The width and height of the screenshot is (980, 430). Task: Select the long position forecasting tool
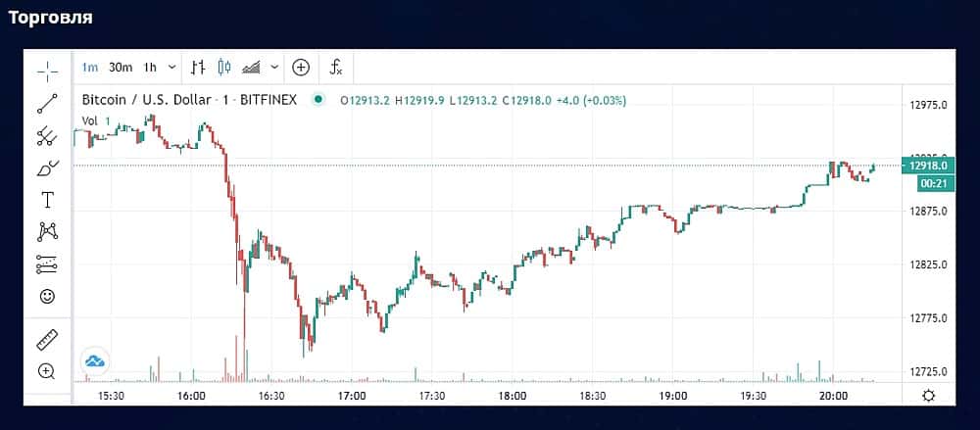[x=47, y=264]
